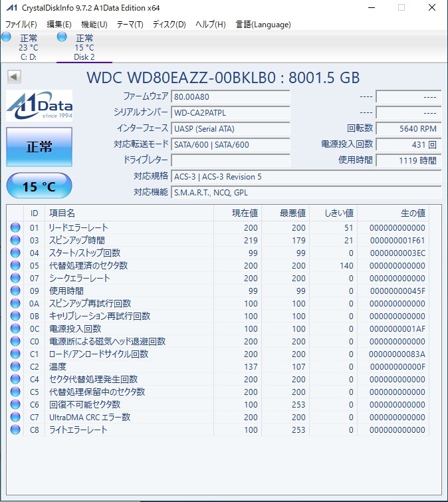This screenshot has width=448, height=502.
Task: Click the A1Data logo image
Action: [39, 107]
